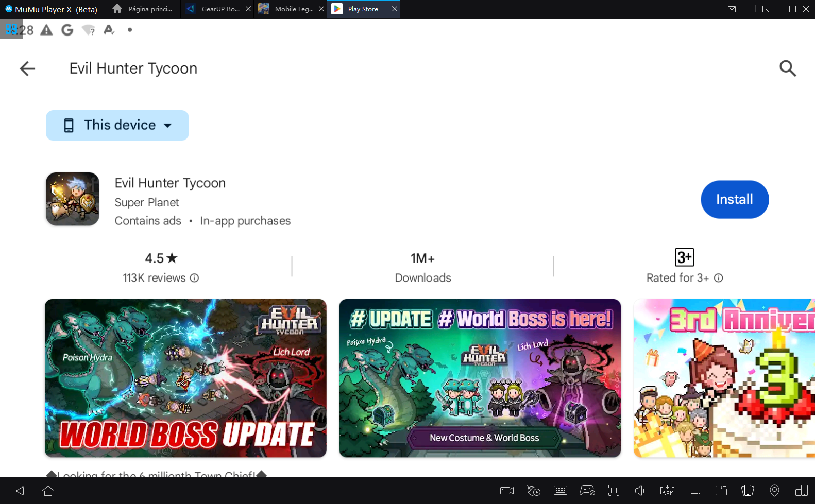
Task: Expand the This device dropdown
Action: point(117,125)
